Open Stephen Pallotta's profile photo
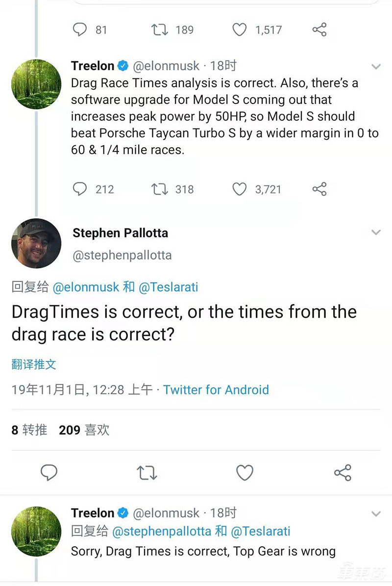Image resolution: width=392 pixels, height=586 pixels. (x=36, y=243)
